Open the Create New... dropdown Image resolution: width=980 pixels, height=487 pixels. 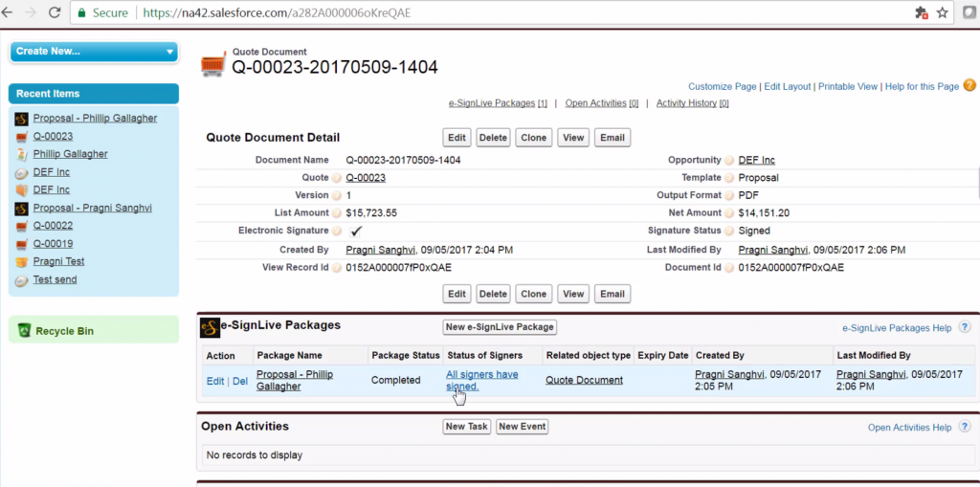[x=94, y=52]
